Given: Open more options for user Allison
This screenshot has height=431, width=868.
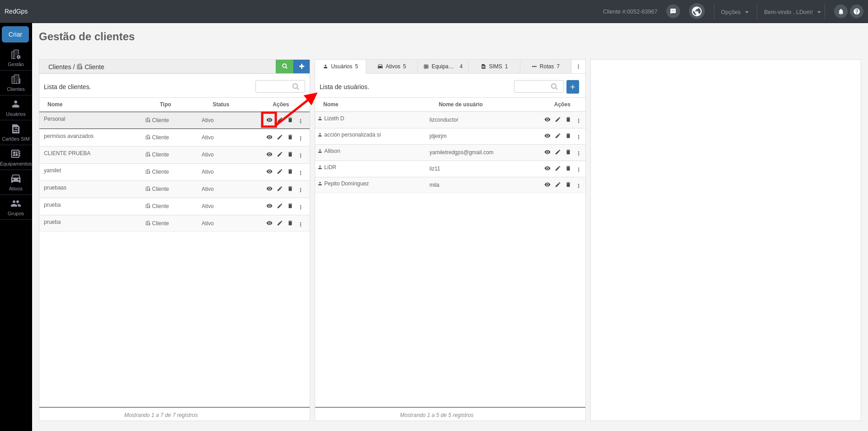Looking at the screenshot, I should 579,153.
